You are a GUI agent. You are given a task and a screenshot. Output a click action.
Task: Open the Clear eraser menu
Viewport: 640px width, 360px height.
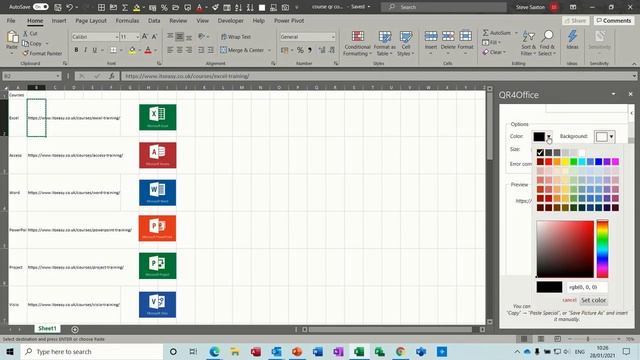(x=494, y=52)
